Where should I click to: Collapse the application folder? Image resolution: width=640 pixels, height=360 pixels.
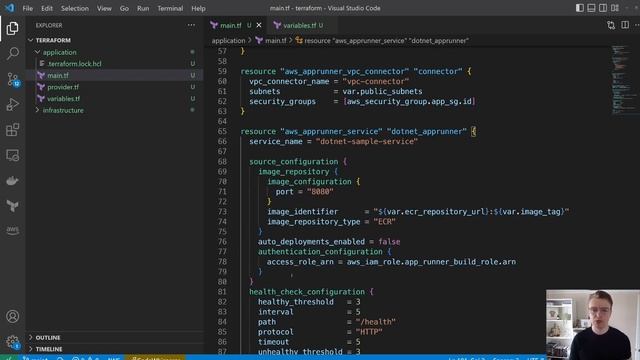coord(60,52)
